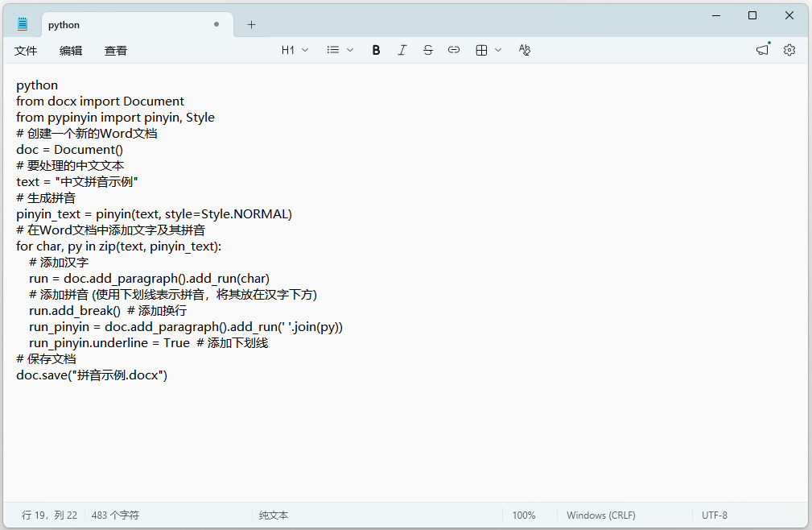The width and height of the screenshot is (812, 530).
Task: Click the 100% zoom level indicator
Action: [x=524, y=515]
